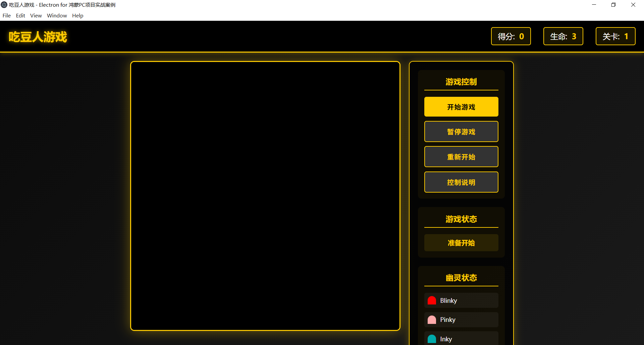The image size is (644, 345).
Task: Minimize the application window
Action: click(x=594, y=5)
